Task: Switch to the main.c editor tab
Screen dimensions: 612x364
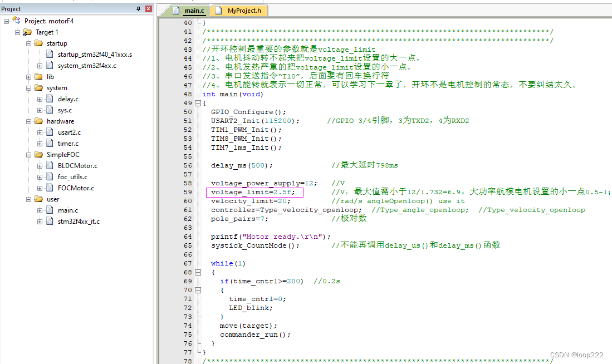Action: [194, 11]
